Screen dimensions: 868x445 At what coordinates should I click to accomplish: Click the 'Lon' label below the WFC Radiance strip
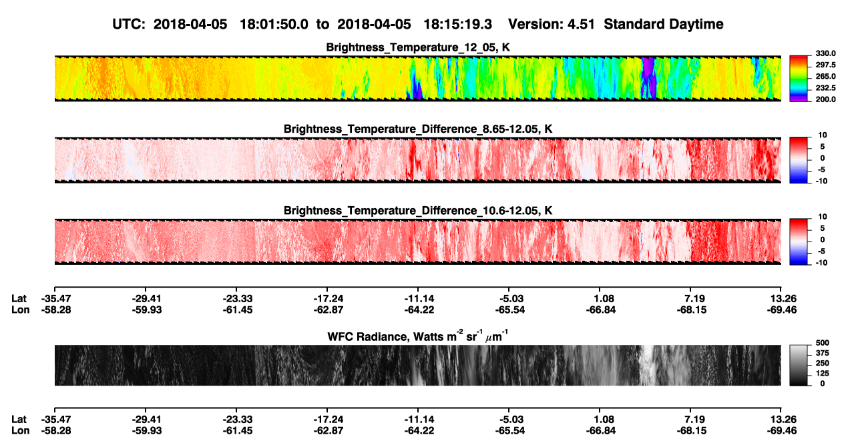19,430
